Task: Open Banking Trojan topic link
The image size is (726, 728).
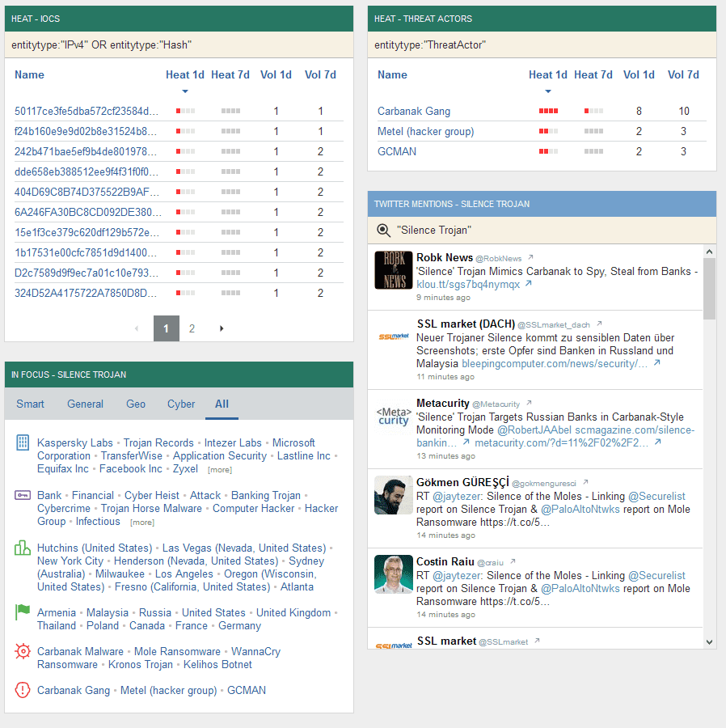Action: [x=266, y=495]
